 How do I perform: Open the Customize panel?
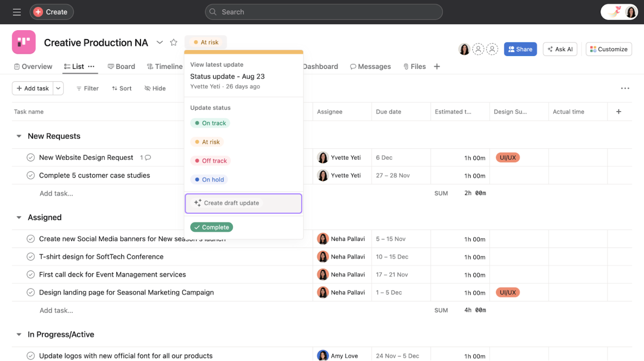[x=608, y=49]
